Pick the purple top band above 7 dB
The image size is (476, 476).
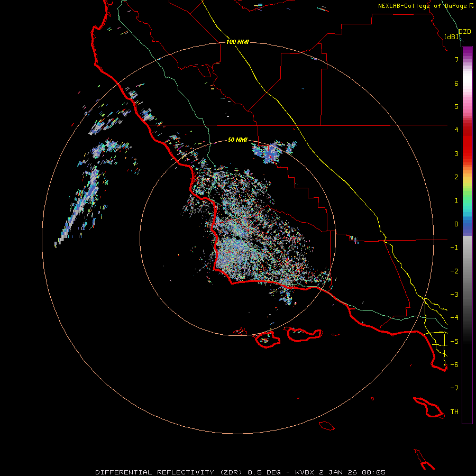pyautogui.click(x=467, y=52)
